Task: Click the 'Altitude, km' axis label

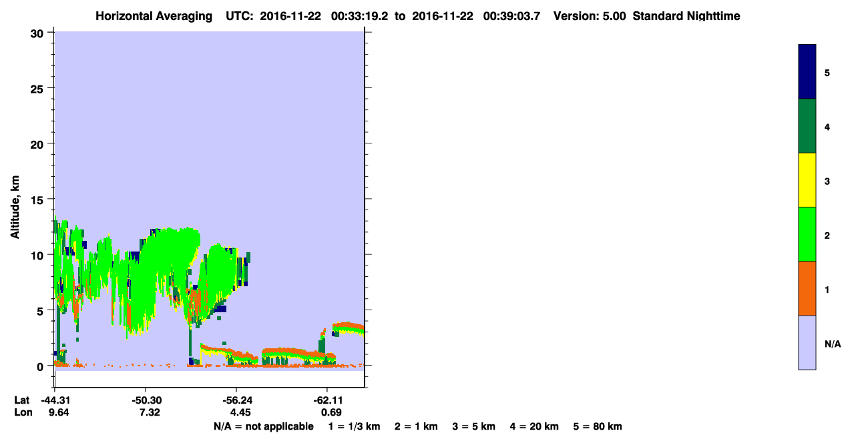Action: tap(15, 205)
